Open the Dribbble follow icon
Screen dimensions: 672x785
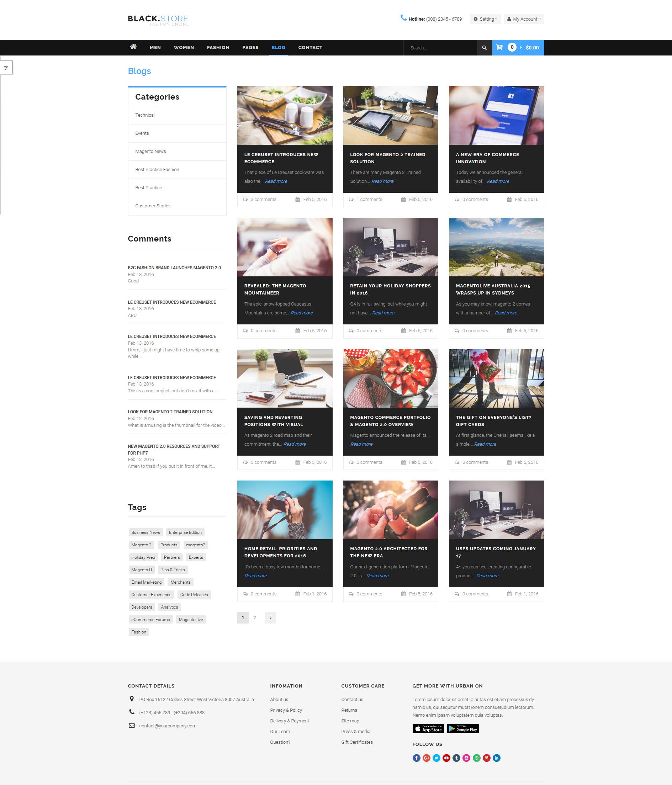[x=476, y=758]
